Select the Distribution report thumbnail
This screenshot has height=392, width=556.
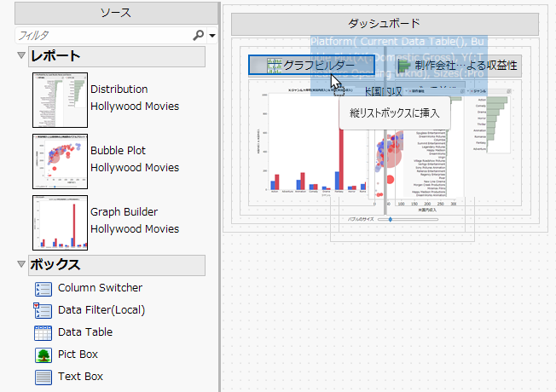pos(60,100)
